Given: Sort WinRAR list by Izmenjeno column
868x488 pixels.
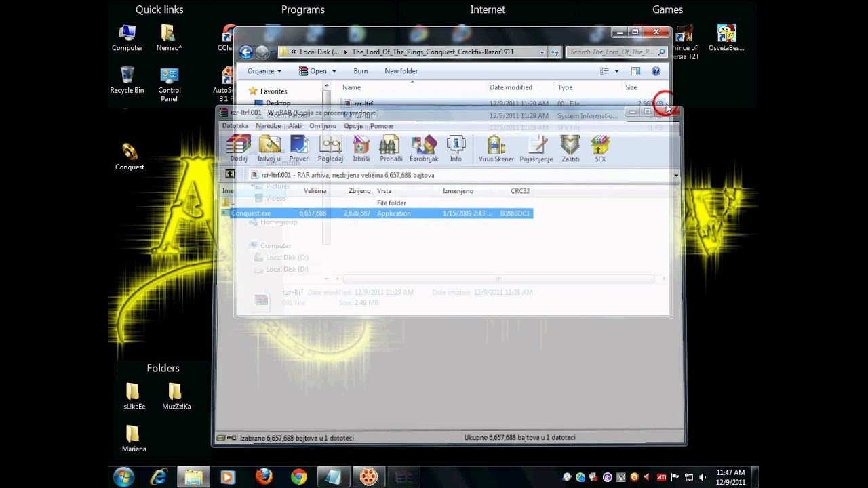Looking at the screenshot, I should coord(458,191).
